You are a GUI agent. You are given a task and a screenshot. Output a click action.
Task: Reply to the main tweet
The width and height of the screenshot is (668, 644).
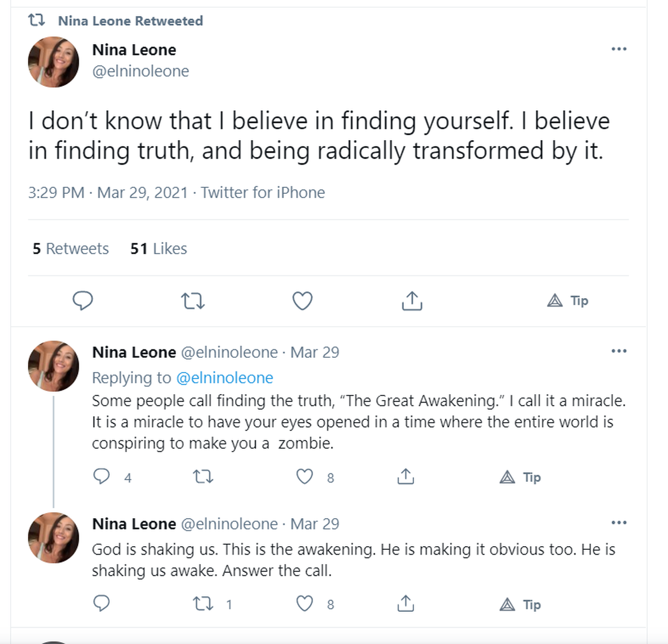click(x=82, y=301)
